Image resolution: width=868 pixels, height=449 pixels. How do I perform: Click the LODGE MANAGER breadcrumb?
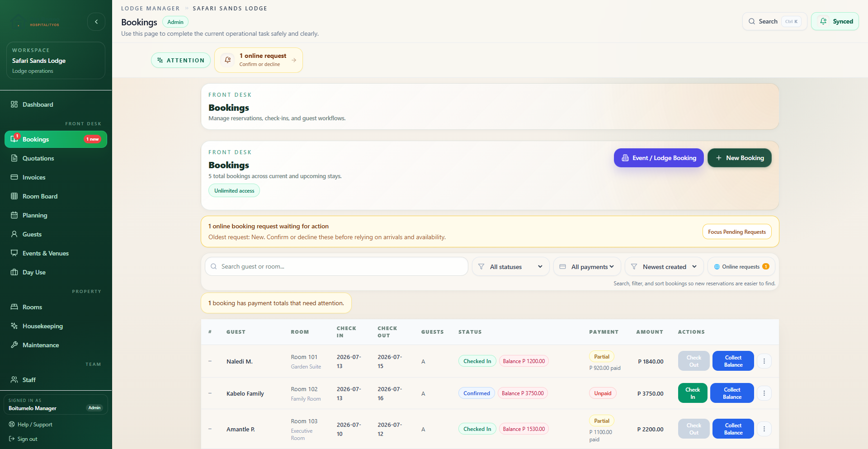[x=150, y=9]
